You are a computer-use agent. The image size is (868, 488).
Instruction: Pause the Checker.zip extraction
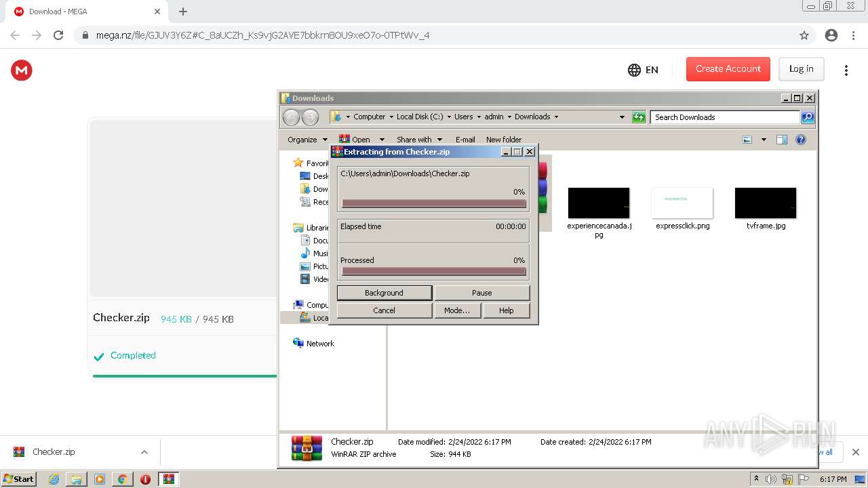[482, 293]
